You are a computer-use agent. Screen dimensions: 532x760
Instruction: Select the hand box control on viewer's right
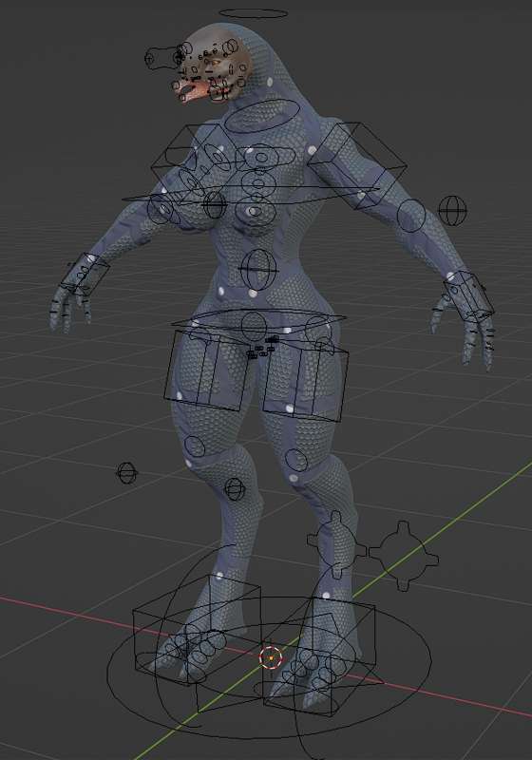(x=468, y=295)
